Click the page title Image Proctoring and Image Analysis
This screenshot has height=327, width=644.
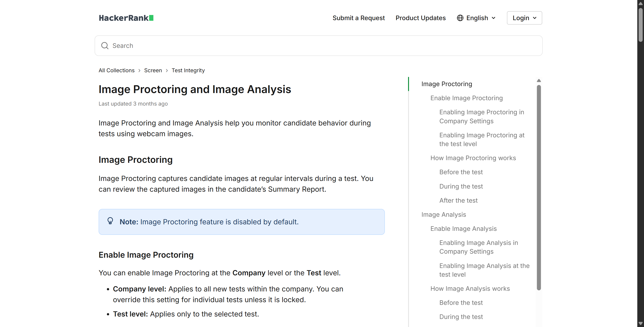[195, 89]
